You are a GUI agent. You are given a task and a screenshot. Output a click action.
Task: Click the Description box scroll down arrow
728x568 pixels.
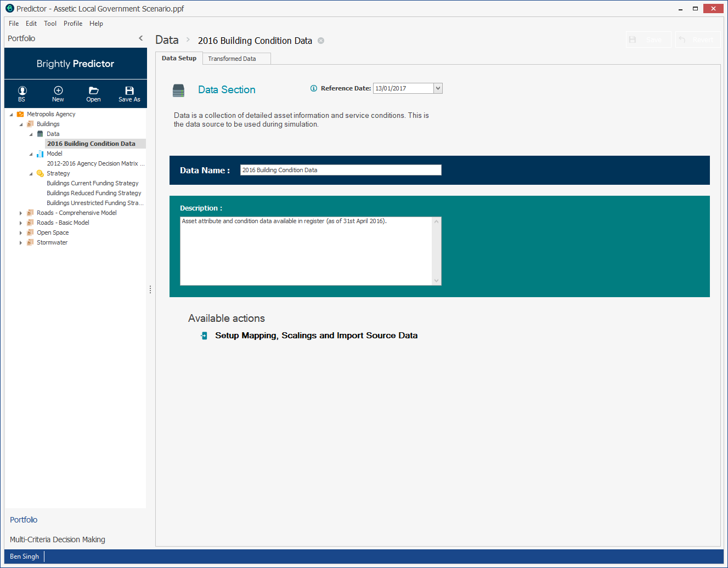[x=437, y=281]
